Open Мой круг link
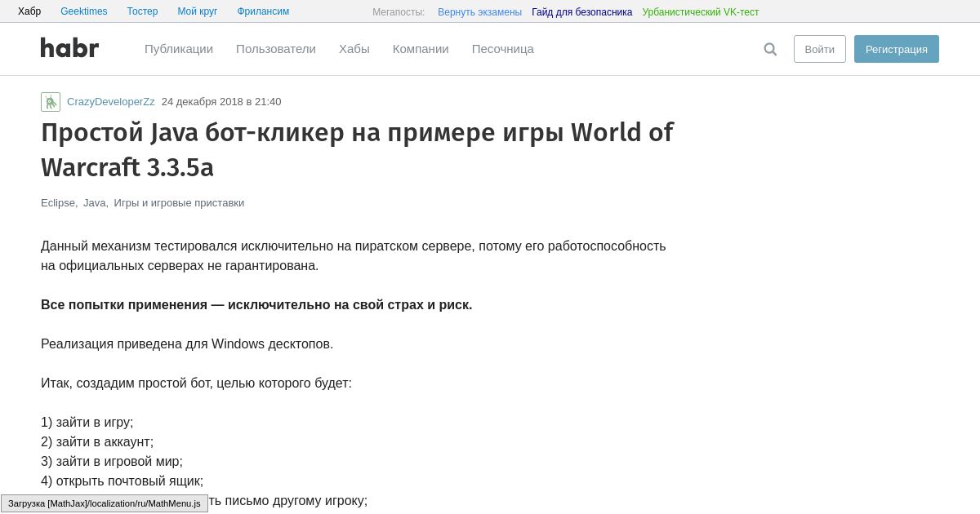The height and width of the screenshot is (514, 980). click(x=198, y=11)
